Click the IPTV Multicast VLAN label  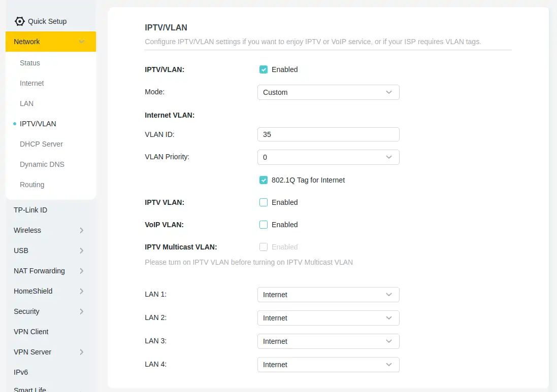[181, 247]
